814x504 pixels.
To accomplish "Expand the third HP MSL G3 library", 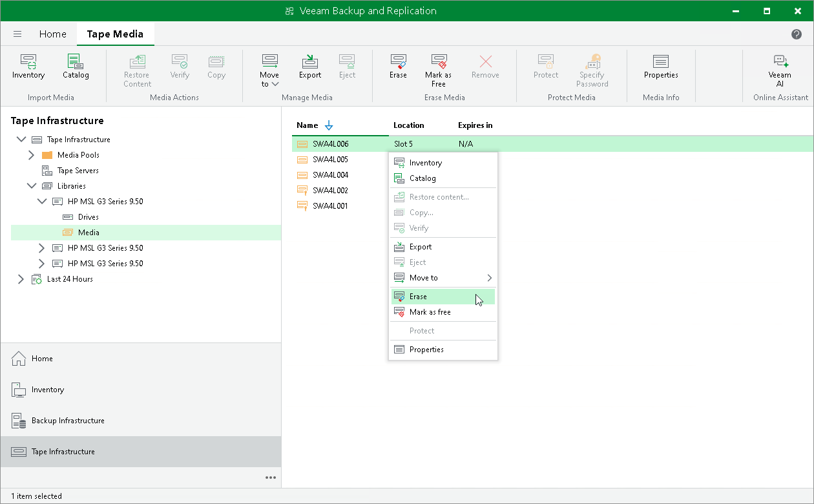I will point(41,264).
